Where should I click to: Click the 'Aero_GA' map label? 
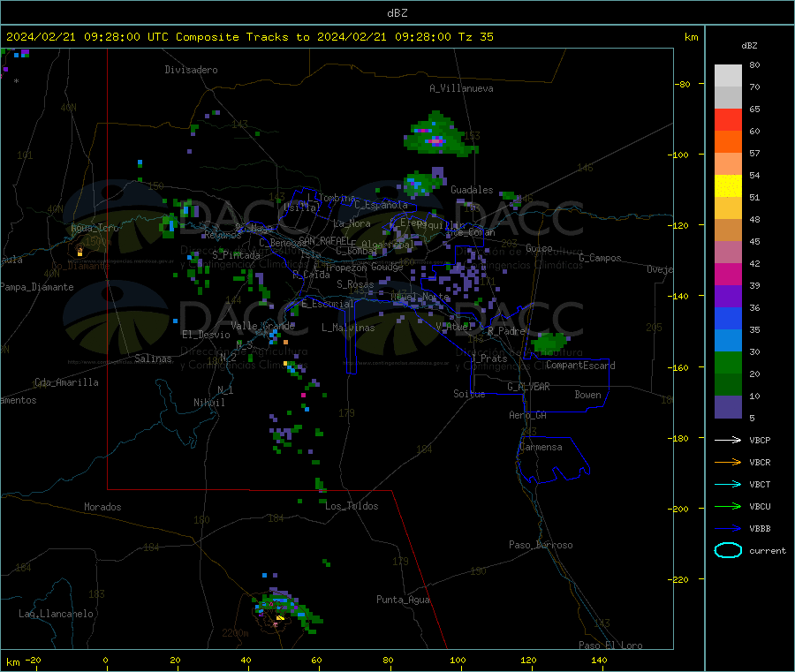tap(527, 415)
